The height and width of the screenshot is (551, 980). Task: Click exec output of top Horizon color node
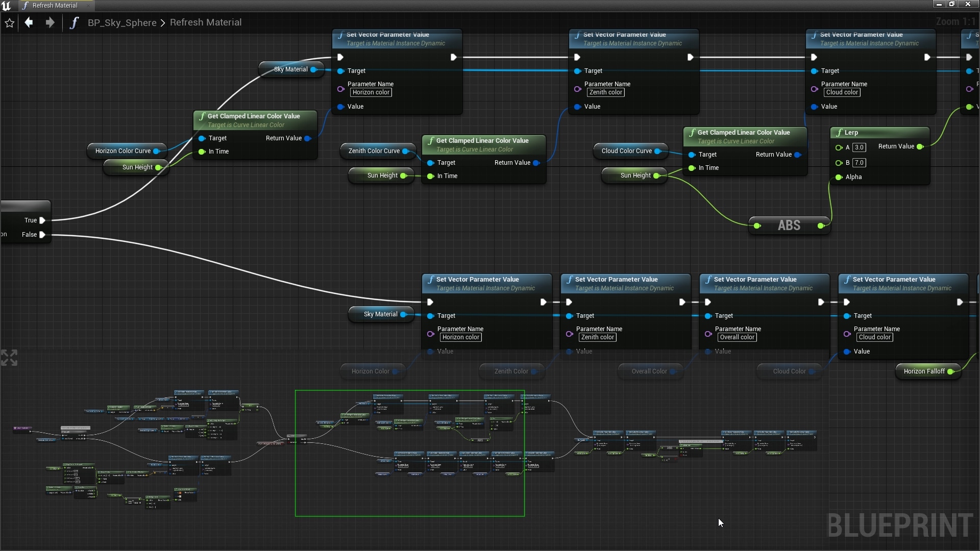[453, 57]
